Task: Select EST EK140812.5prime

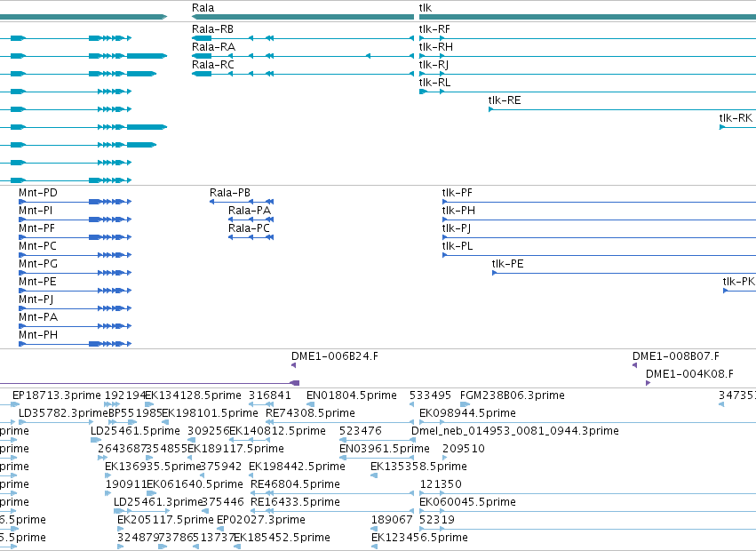Action: click(x=251, y=440)
